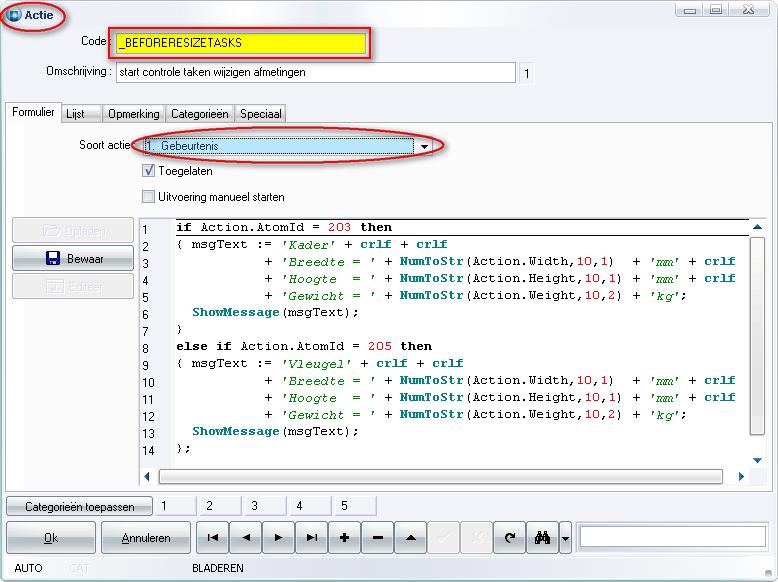The height and width of the screenshot is (582, 778).
Task: Save script with Bewaar floppy button
Action: 73,258
